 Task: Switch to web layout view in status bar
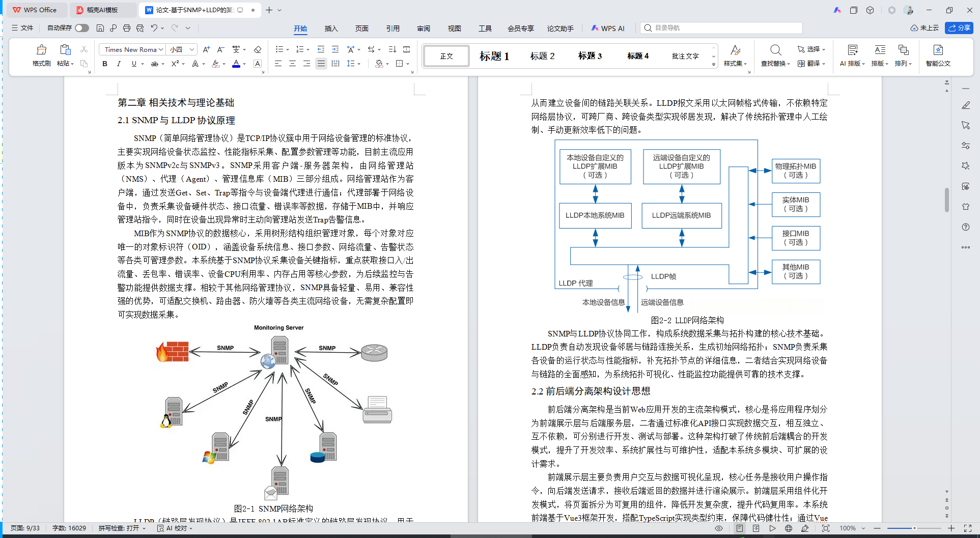coord(789,528)
